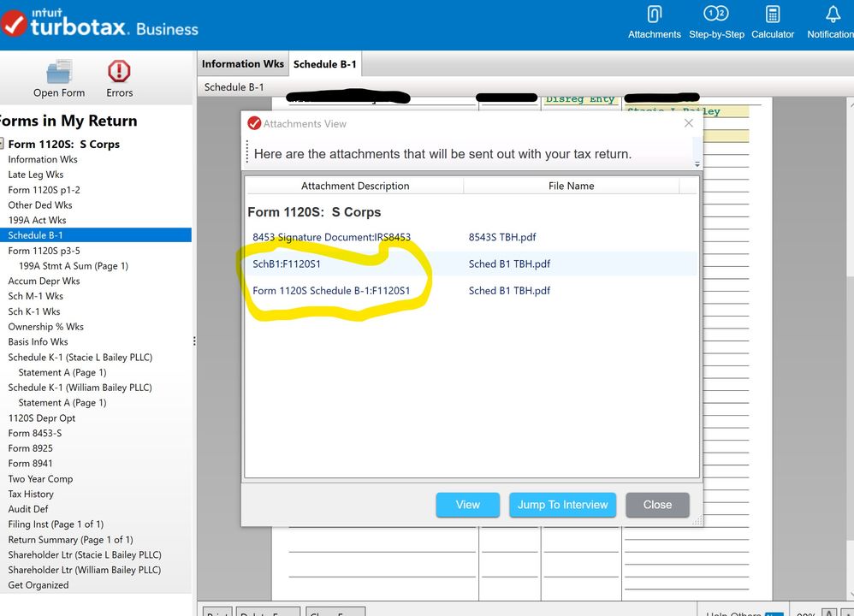The height and width of the screenshot is (616, 854).
Task: Open Information Wks in the forms list
Action: point(43,159)
